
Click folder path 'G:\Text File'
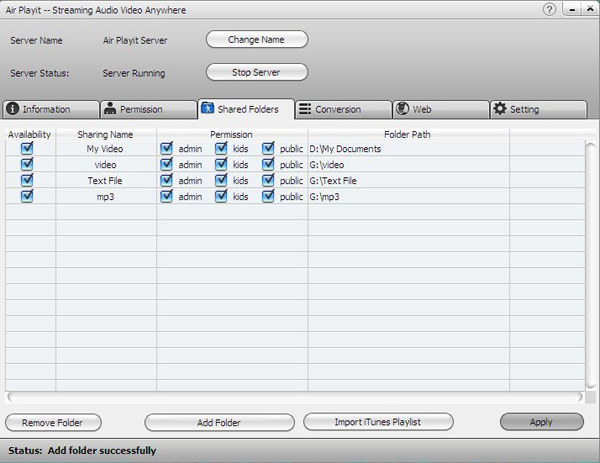point(333,181)
